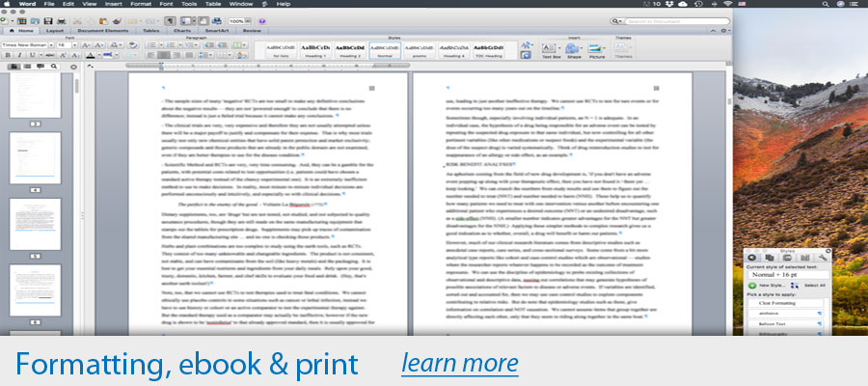This screenshot has width=868, height=386.
Task: Open the font size 16 dropdown
Action: point(74,44)
